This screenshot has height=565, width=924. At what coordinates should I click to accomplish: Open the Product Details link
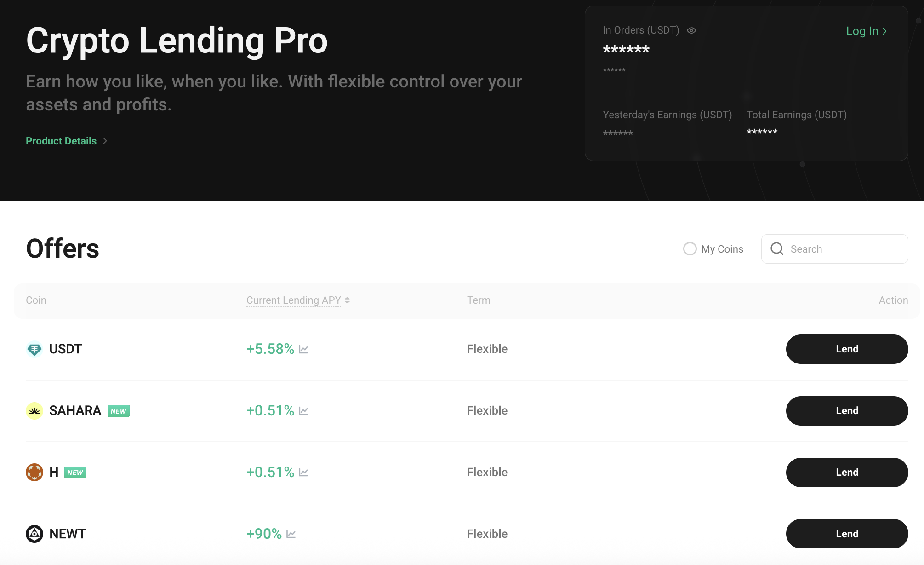pos(61,141)
